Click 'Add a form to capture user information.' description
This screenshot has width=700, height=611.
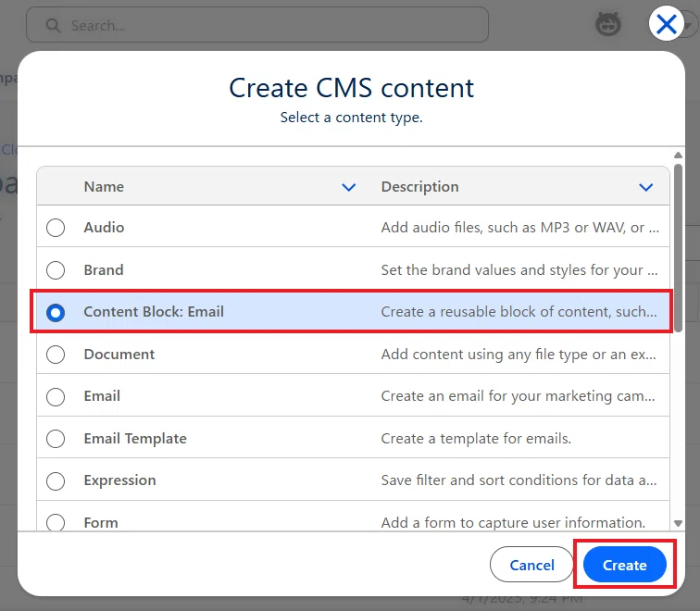pyautogui.click(x=513, y=522)
